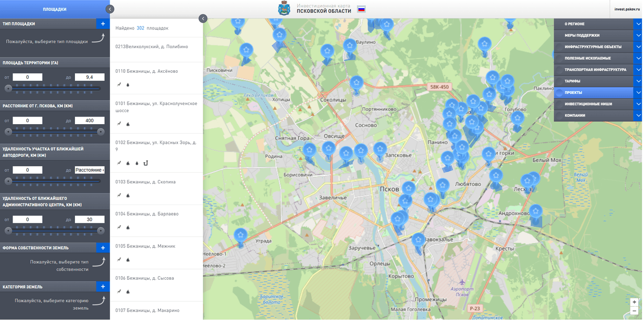The image size is (644, 321).
Task: Click electricity icon for Краснолученское шоссе site
Action: click(119, 124)
